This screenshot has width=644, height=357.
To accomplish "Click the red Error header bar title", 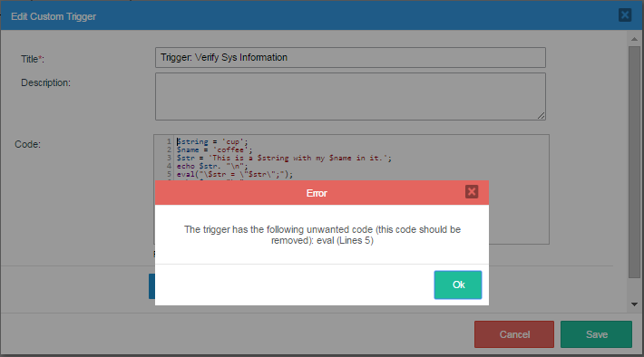I will pos(317,193).
